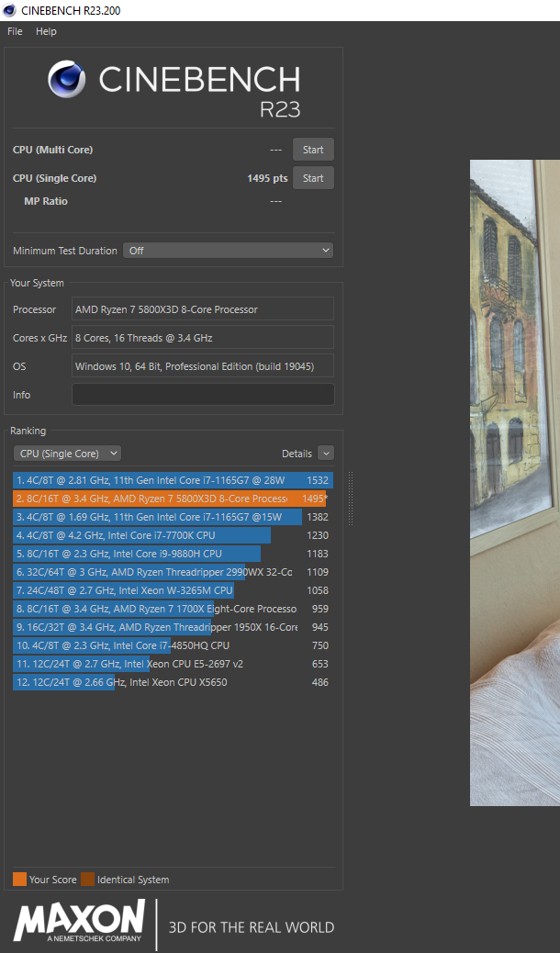This screenshot has height=953, width=560.
Task: Open the Help menu
Action: [x=46, y=31]
